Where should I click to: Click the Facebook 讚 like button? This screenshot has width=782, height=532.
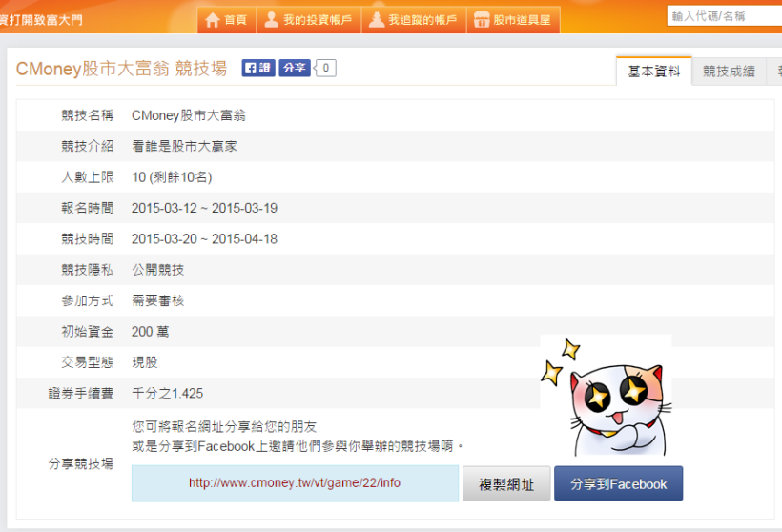pos(258,68)
